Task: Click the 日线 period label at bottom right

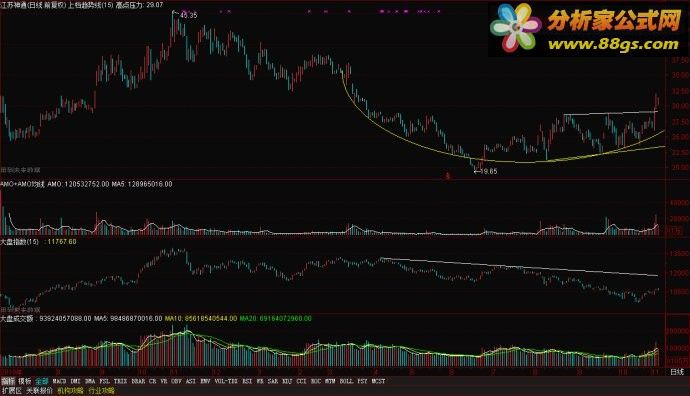Action: tap(677, 372)
